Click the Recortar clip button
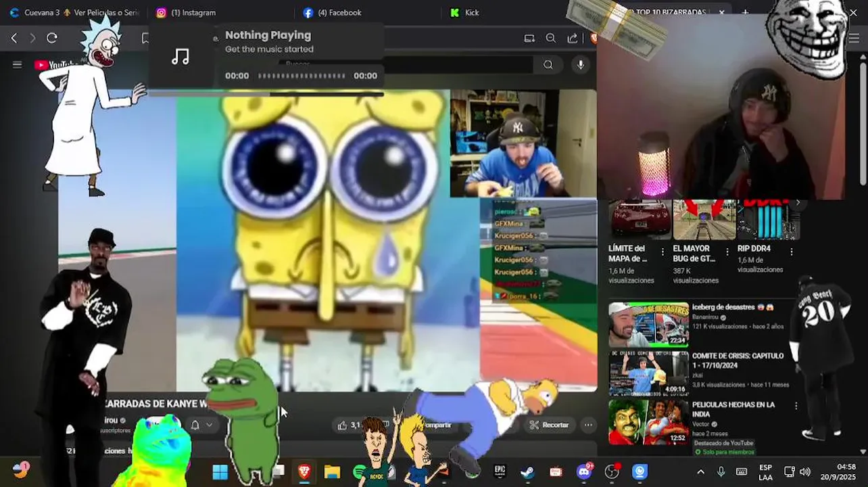This screenshot has width=868, height=487. 549,425
